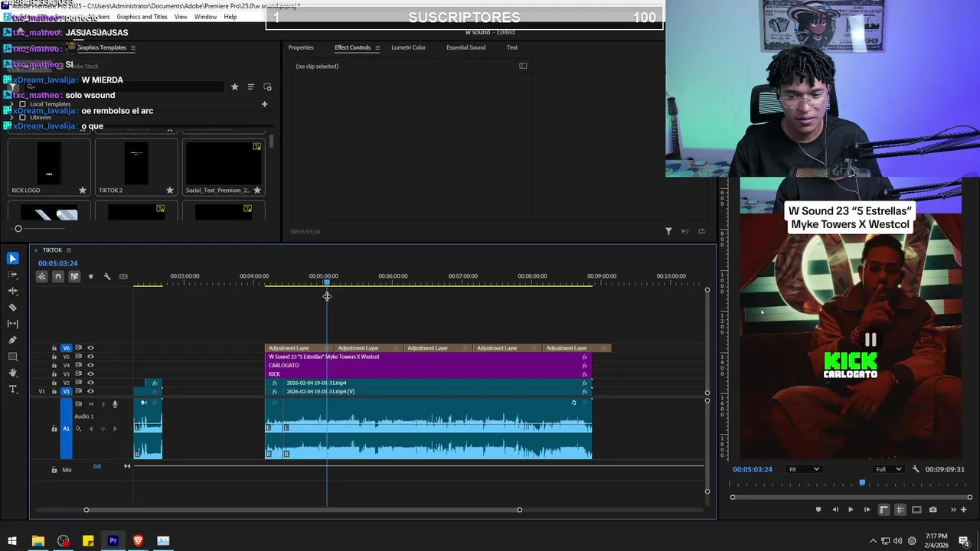Screen dimensions: 980x551
Task: Toggle Snap in Timeline magnet button
Action: pos(57,276)
